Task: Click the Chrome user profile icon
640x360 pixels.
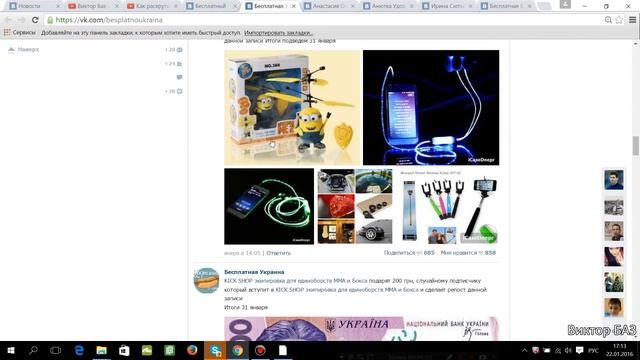Action: [x=565, y=4]
